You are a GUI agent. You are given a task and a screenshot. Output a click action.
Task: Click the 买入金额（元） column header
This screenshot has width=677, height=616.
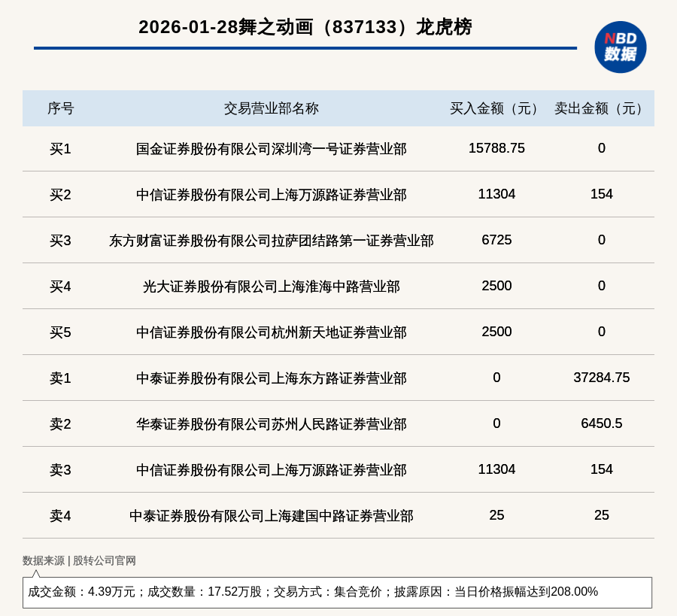tap(496, 108)
